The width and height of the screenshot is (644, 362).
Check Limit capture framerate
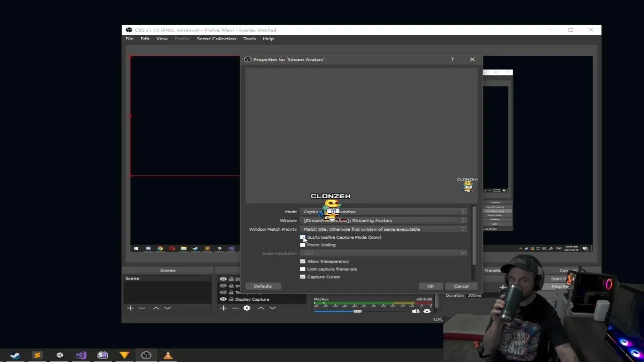coord(302,269)
